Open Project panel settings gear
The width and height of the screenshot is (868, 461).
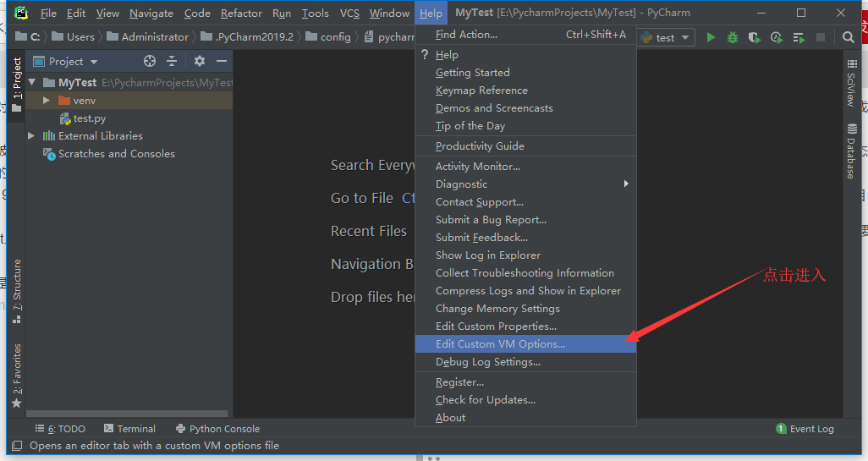[x=200, y=61]
